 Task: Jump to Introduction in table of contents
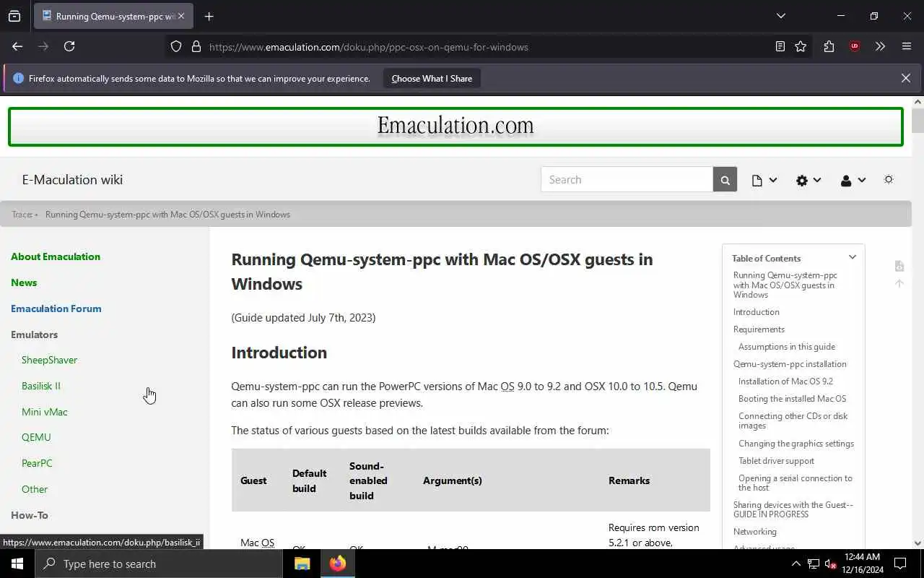tap(757, 312)
